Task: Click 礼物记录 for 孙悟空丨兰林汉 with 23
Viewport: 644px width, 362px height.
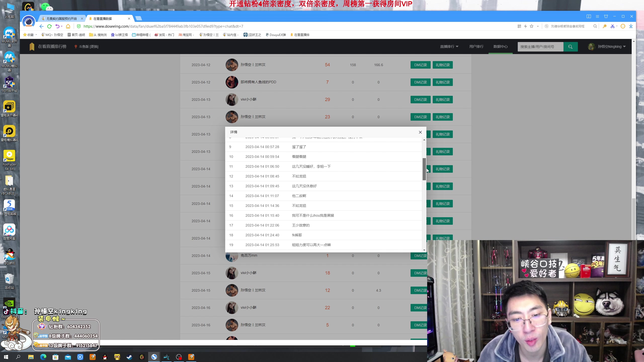Action: [x=442, y=117]
